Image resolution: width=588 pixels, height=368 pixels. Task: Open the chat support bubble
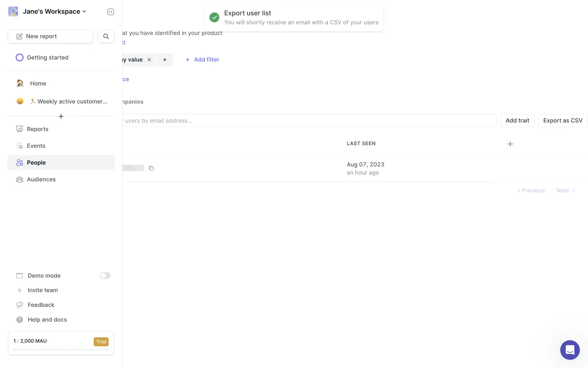(x=570, y=350)
